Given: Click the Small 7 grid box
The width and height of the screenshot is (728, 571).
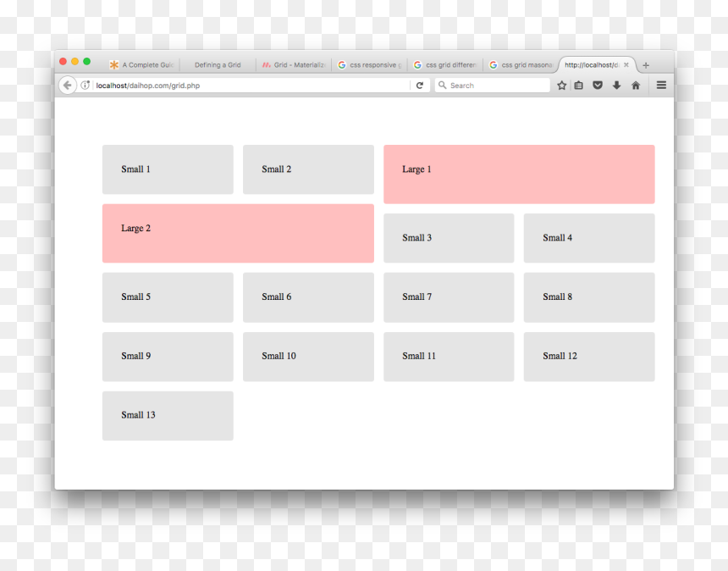Looking at the screenshot, I should click(x=449, y=297).
